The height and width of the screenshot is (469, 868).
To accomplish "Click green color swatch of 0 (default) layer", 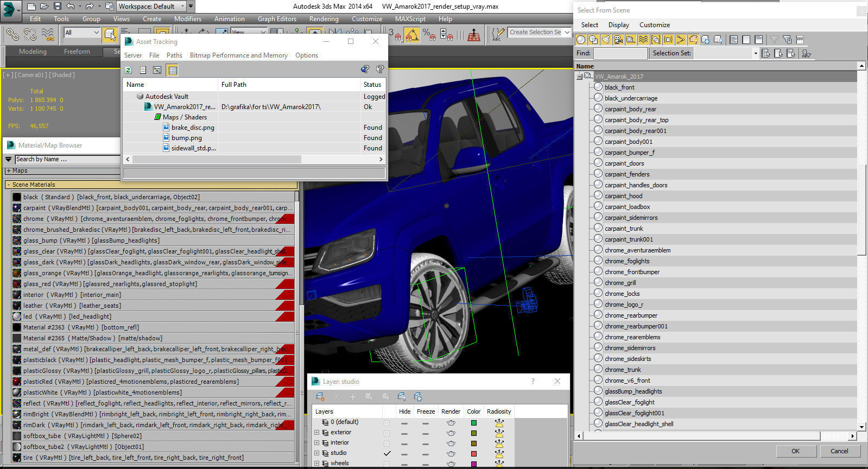I will click(474, 423).
